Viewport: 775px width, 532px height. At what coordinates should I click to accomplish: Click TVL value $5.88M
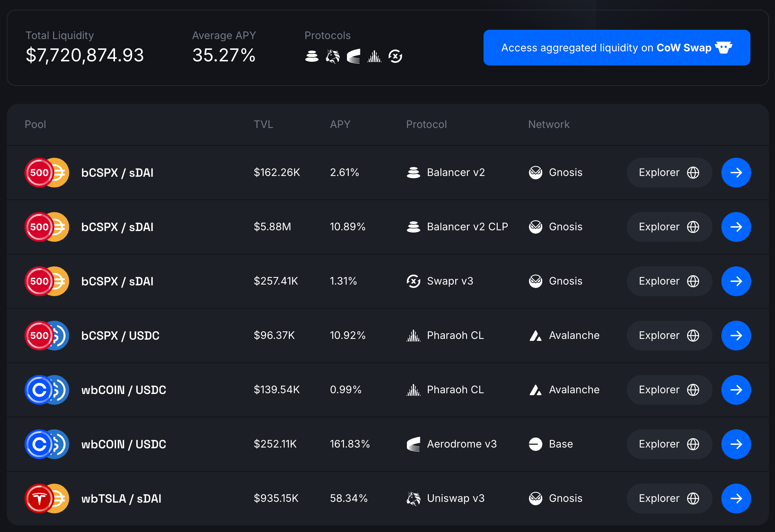pyautogui.click(x=272, y=227)
